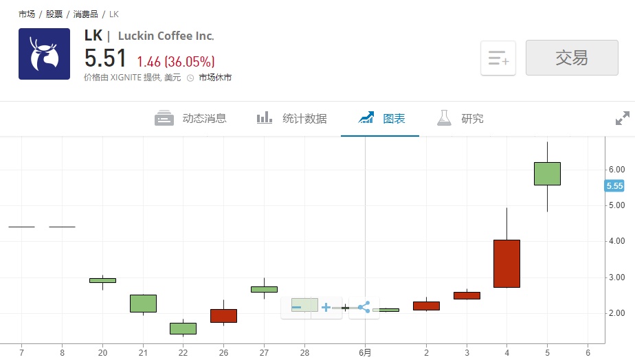Click the Luckin Coffee deer logo
Screen dimensions: 635x364
coord(44,54)
